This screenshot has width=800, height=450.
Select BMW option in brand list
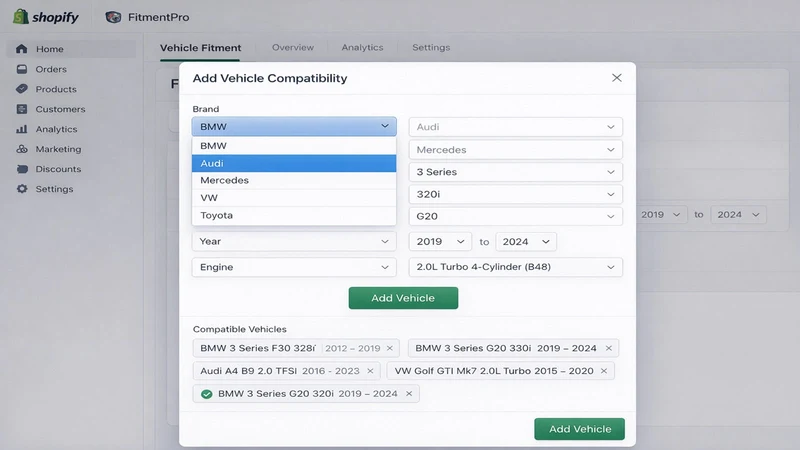coord(294,146)
